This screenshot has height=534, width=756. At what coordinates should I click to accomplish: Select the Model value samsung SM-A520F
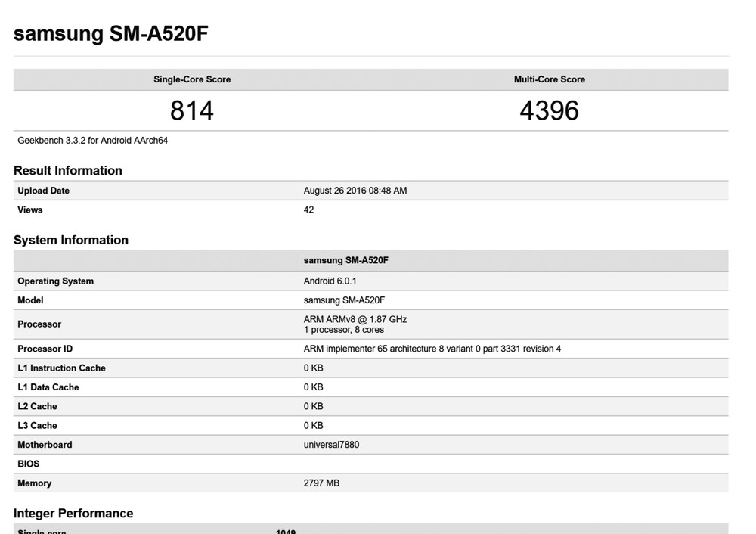(x=344, y=300)
